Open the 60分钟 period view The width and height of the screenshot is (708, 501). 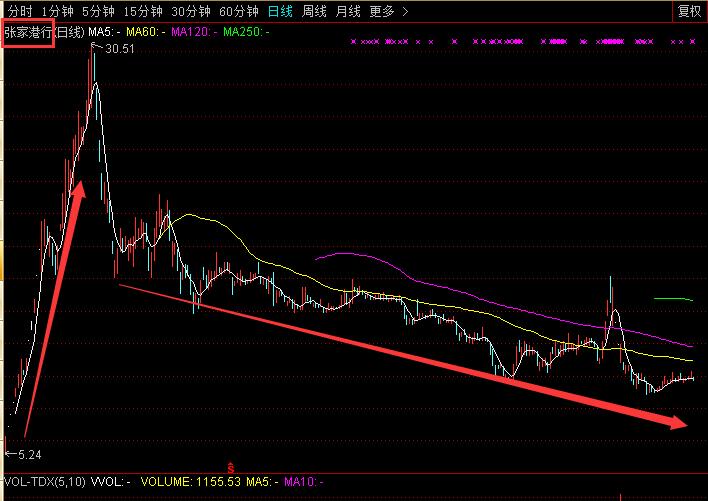click(x=239, y=12)
